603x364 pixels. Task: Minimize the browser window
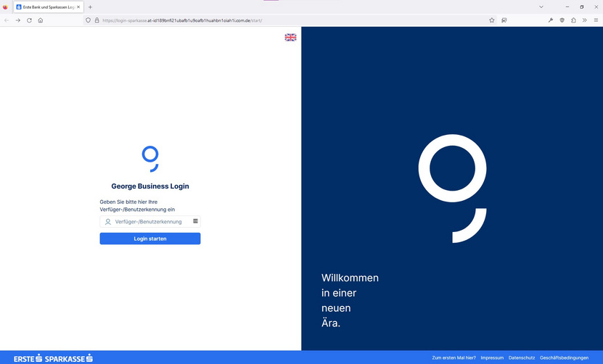(567, 7)
